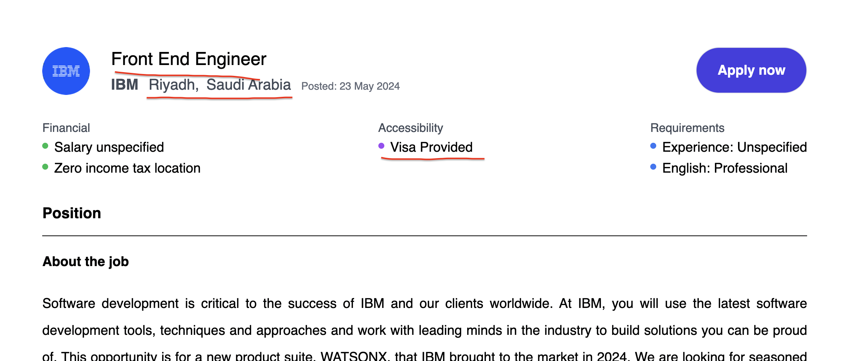This screenshot has width=868, height=361.
Task: Click the Position heading
Action: click(72, 213)
